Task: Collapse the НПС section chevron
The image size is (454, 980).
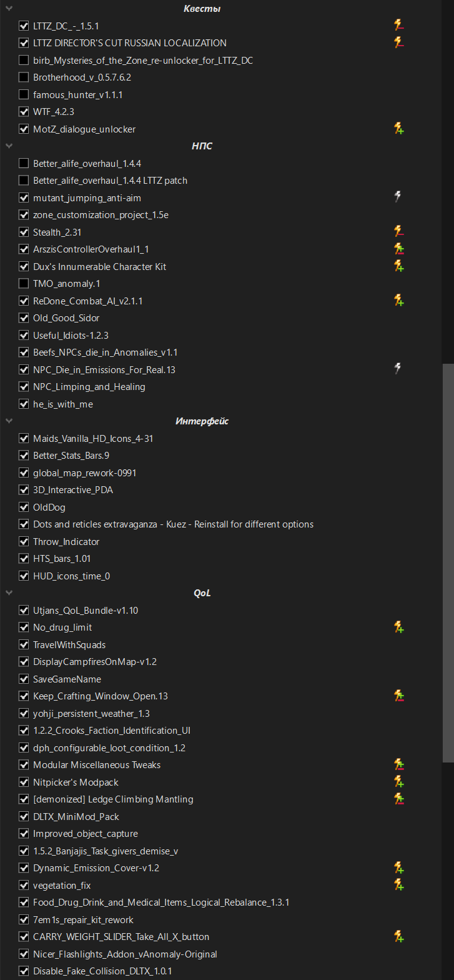Action: [x=9, y=146]
